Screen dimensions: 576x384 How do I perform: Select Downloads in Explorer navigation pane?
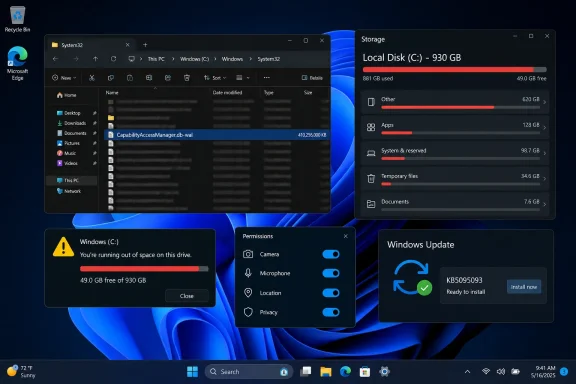75,123
